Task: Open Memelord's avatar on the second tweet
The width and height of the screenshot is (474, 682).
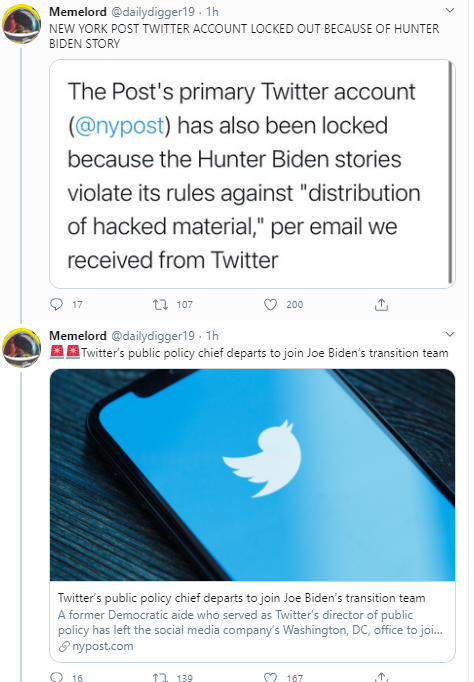Action: (x=22, y=348)
